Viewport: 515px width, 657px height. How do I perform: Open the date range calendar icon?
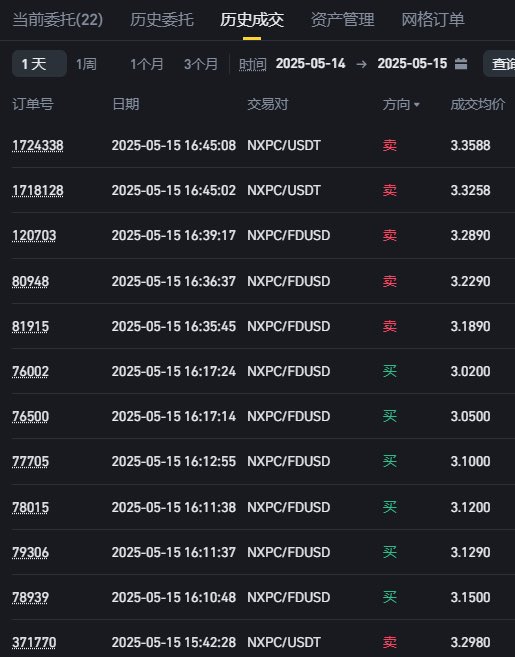(x=461, y=64)
